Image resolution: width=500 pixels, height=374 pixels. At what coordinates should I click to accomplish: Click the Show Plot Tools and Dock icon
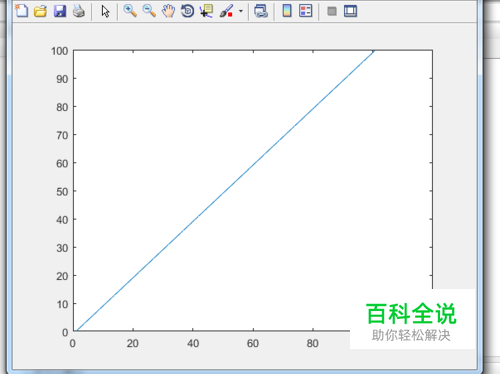click(350, 11)
